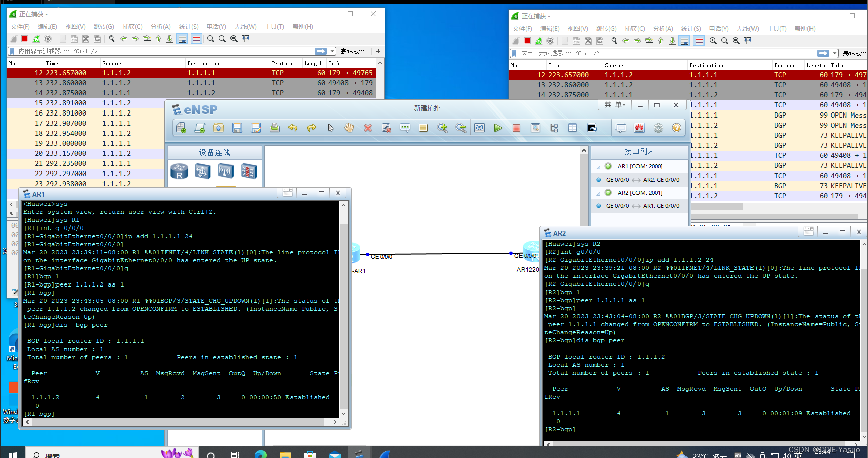Collapse AR2 [COM: 2001] interface entry
The height and width of the screenshot is (458, 868).
(599, 193)
